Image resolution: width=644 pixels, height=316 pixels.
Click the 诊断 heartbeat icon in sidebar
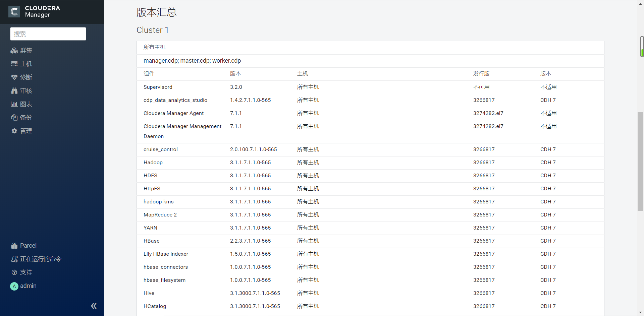coord(14,77)
